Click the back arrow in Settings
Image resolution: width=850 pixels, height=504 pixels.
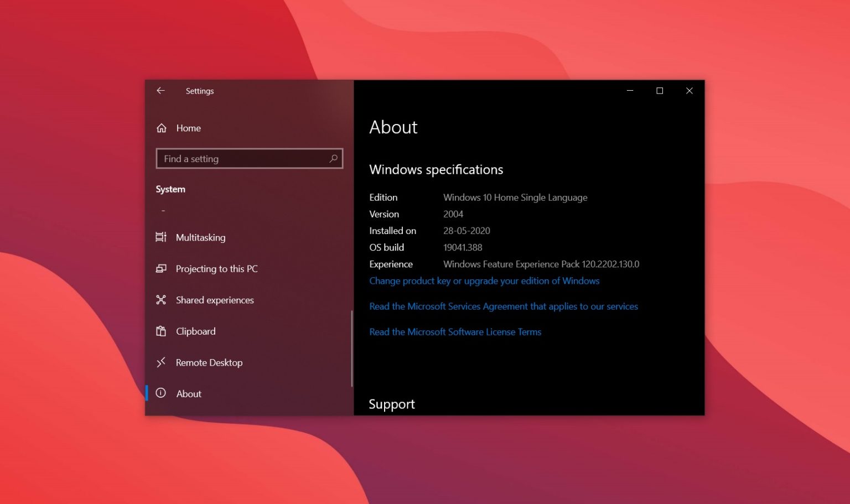pyautogui.click(x=160, y=90)
